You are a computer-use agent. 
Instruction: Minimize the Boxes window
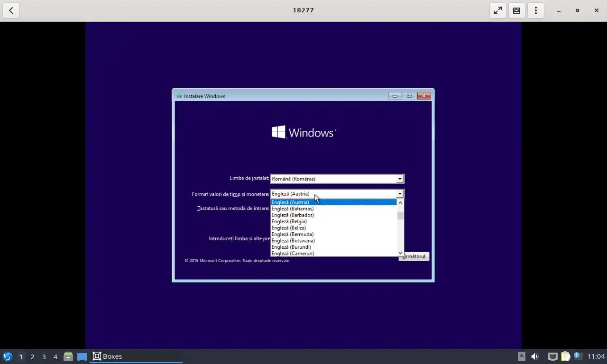pos(559,10)
